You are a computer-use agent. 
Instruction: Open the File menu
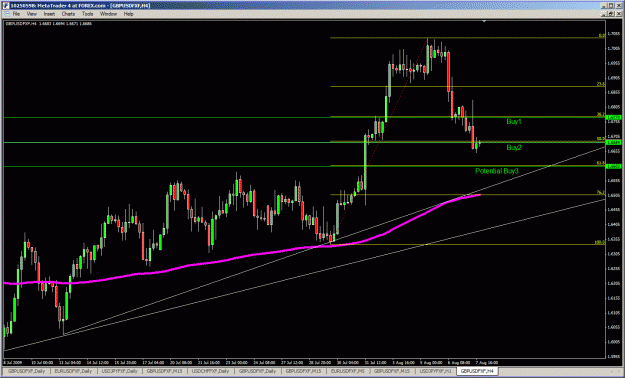16,14
